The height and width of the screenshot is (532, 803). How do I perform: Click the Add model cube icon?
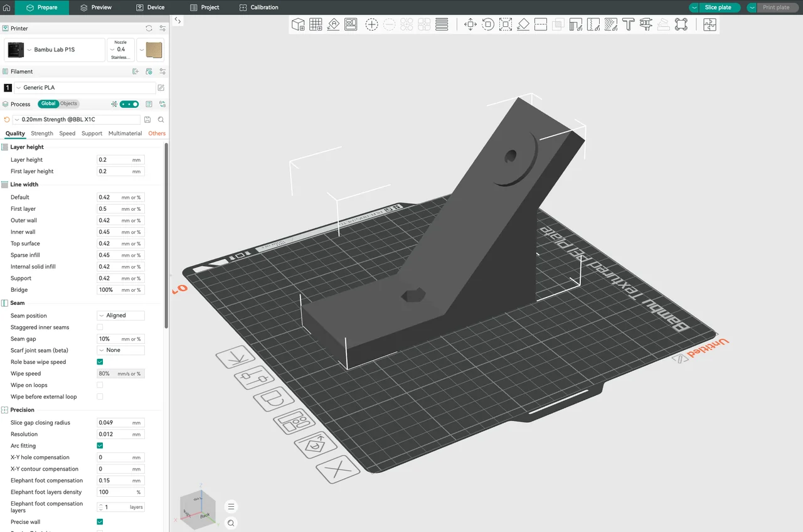(298, 24)
